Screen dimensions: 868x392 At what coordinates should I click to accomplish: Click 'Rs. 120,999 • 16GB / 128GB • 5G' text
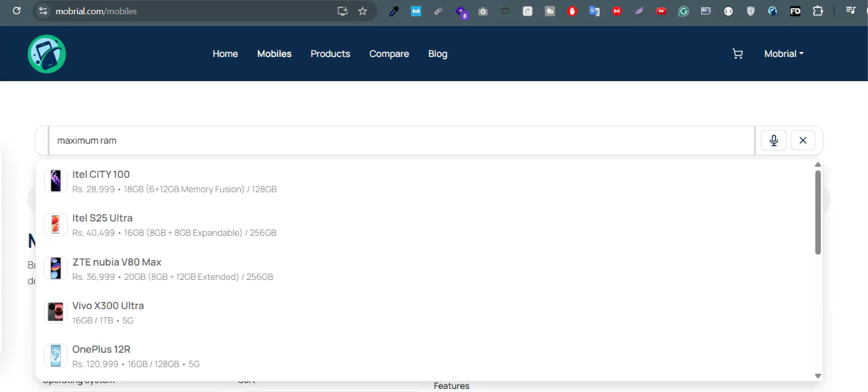pyautogui.click(x=136, y=364)
